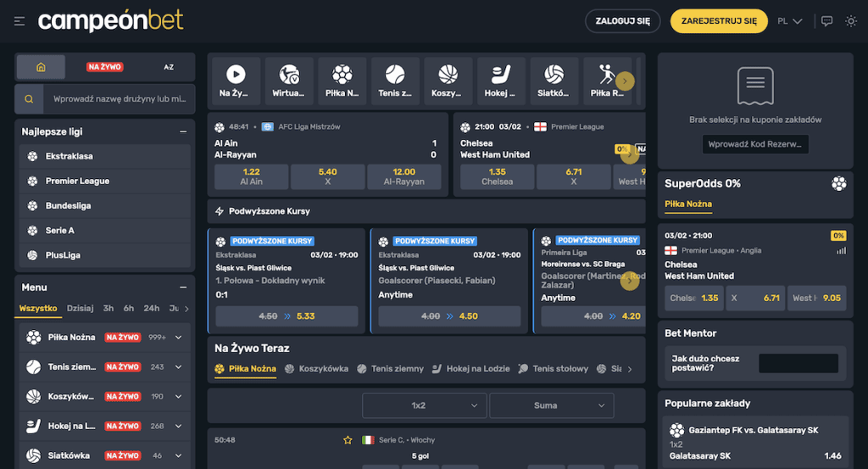Image resolution: width=868 pixels, height=469 pixels.
Task: Click the bet slip receipt icon
Action: (755, 86)
